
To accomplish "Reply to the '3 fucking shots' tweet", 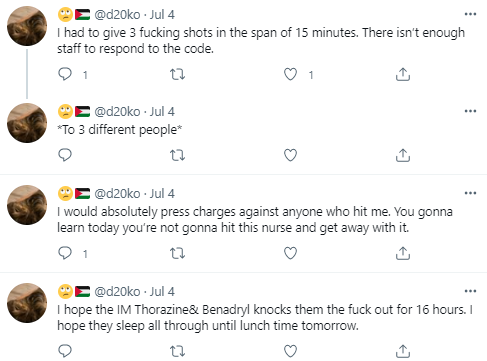I will coord(65,74).
